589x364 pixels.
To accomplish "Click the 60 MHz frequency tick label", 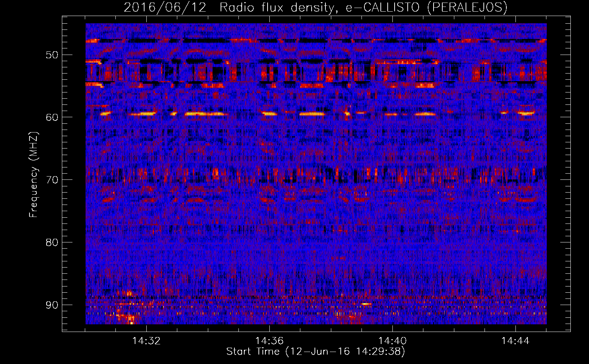I will [x=52, y=117].
